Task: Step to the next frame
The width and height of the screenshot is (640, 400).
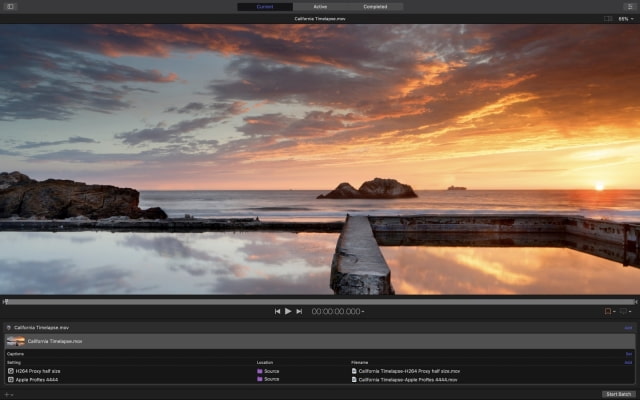Action: (x=299, y=311)
